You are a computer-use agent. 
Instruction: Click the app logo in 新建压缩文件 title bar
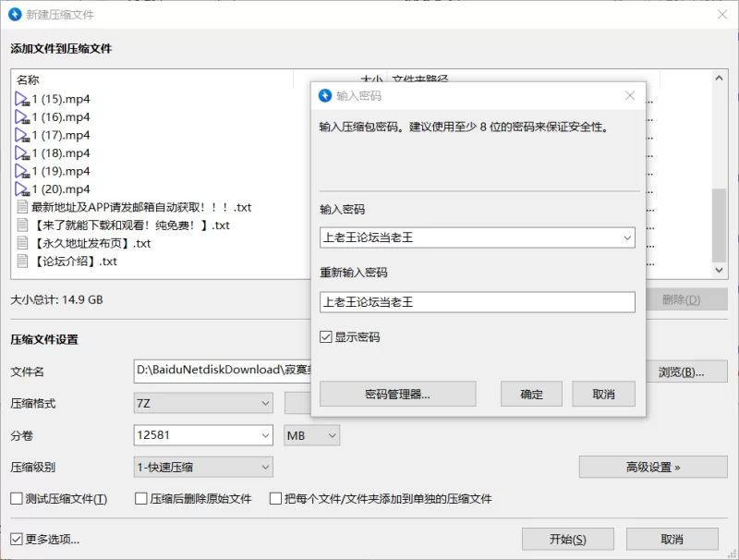pyautogui.click(x=15, y=15)
